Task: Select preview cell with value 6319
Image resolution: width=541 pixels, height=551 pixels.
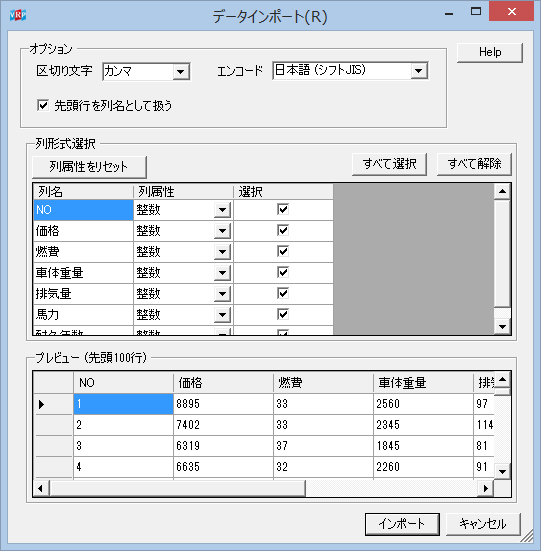Action: (223, 446)
